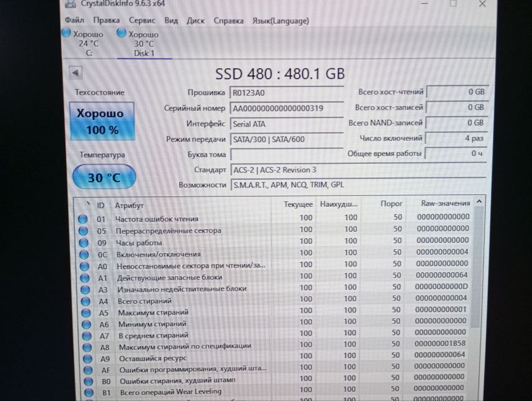Image resolution: width=532 pixels, height=401 pixels.
Task: Click the status icon for attribute A0
Action: (84, 266)
